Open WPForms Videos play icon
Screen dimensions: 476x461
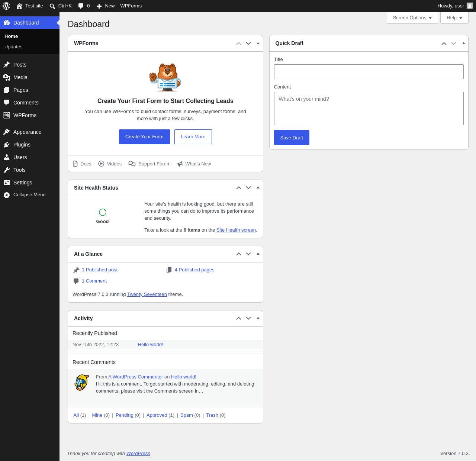click(x=101, y=164)
